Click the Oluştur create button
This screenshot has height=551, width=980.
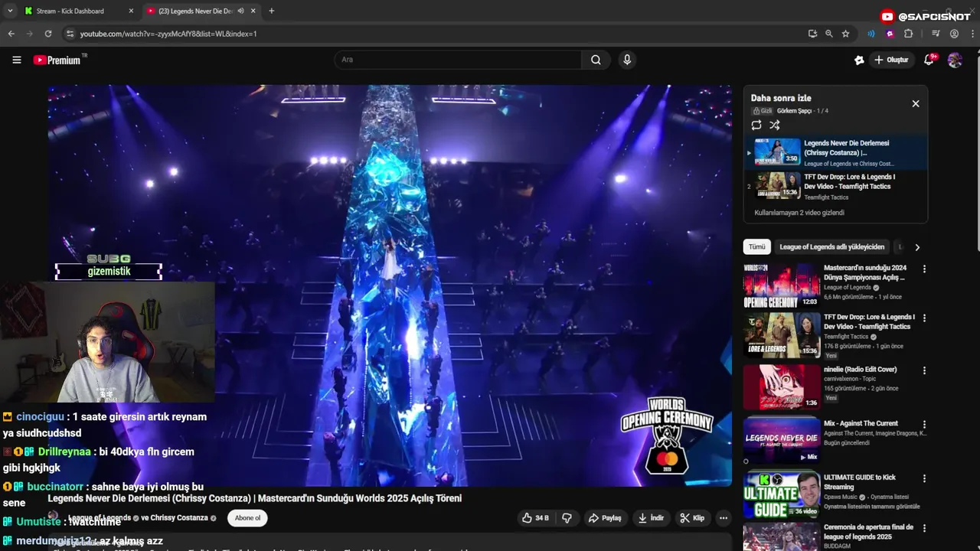click(892, 60)
